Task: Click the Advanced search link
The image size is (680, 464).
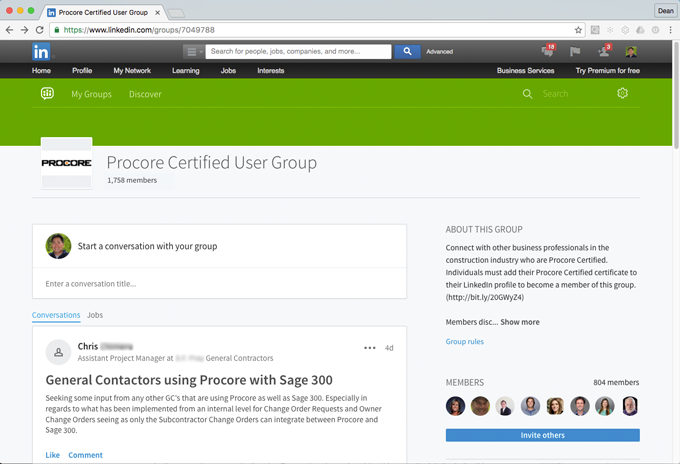Action: (x=439, y=52)
